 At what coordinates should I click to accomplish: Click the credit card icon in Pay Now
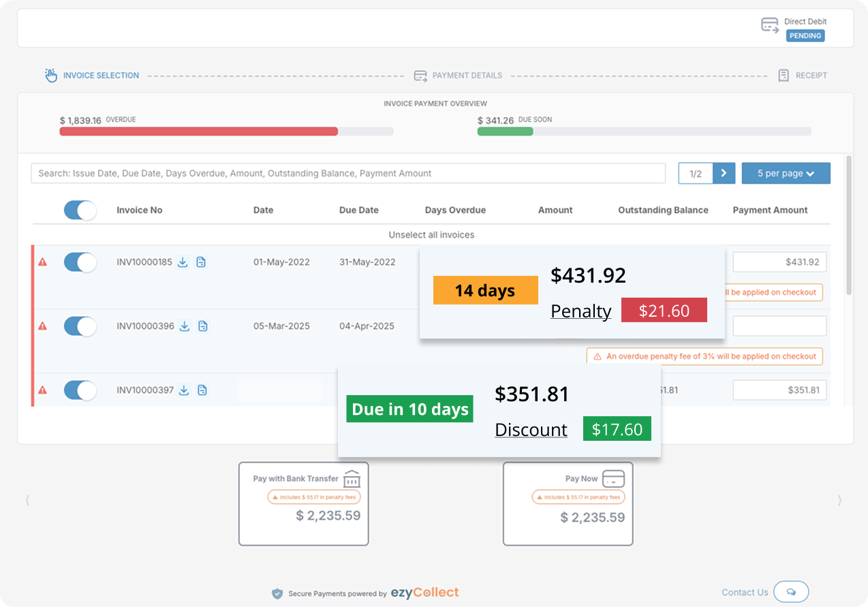(x=614, y=479)
